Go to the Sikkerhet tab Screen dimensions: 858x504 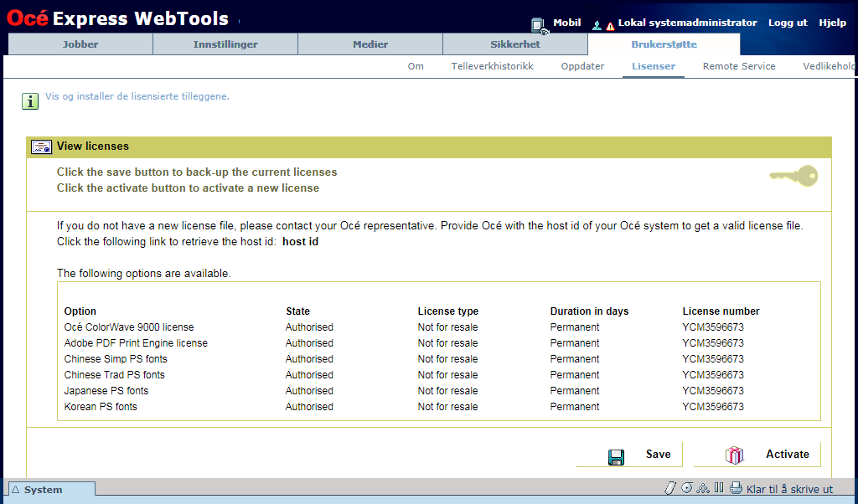tap(515, 44)
